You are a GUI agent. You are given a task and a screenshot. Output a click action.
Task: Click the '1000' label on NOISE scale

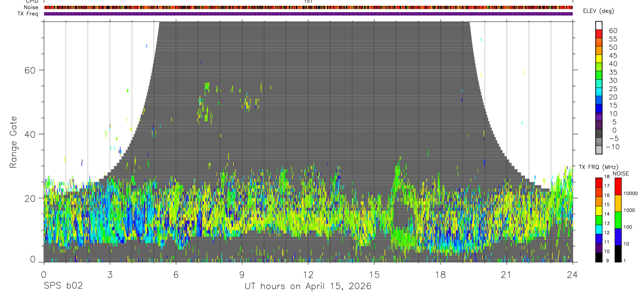(629, 210)
